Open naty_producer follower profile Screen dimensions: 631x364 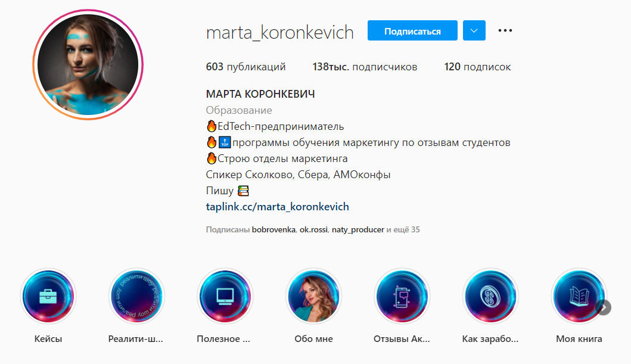click(x=358, y=230)
